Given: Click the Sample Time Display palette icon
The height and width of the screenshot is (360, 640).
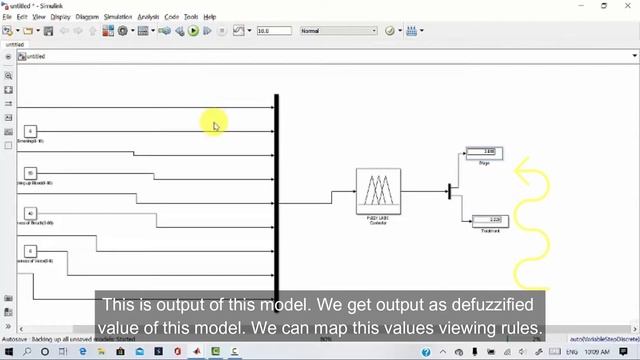Looking at the screenshot, I should [8, 104].
